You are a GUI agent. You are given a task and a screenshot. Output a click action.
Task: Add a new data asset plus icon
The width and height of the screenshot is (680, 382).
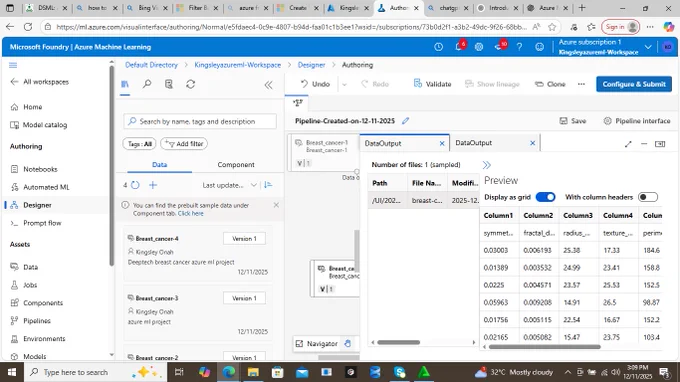[x=153, y=185]
